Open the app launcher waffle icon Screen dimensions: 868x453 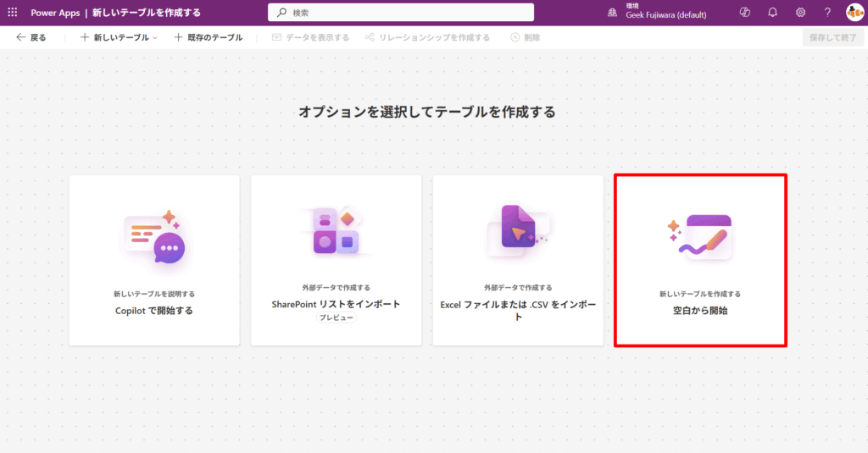click(12, 12)
